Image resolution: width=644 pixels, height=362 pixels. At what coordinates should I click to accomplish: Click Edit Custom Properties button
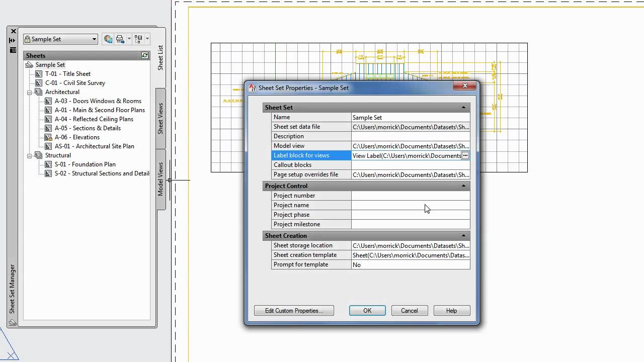point(294,311)
